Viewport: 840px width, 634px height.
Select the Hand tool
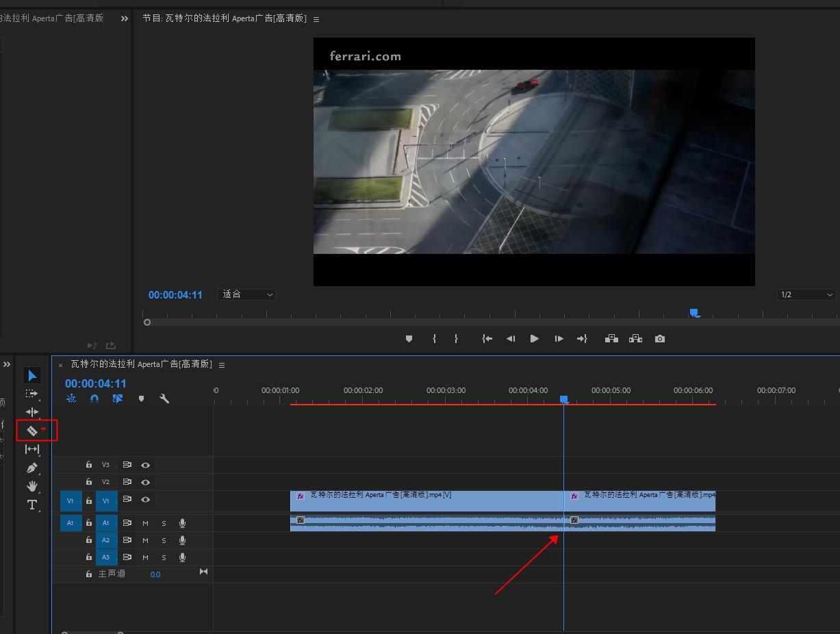click(x=32, y=486)
